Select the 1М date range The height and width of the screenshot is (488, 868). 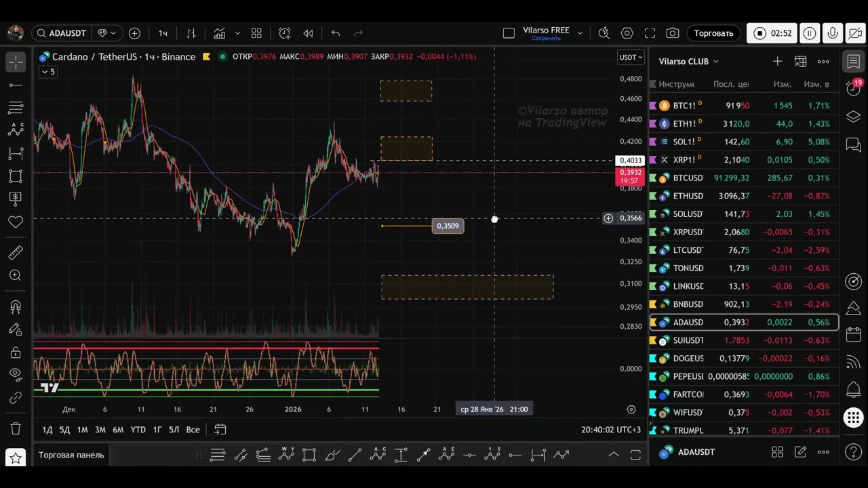pos(82,430)
